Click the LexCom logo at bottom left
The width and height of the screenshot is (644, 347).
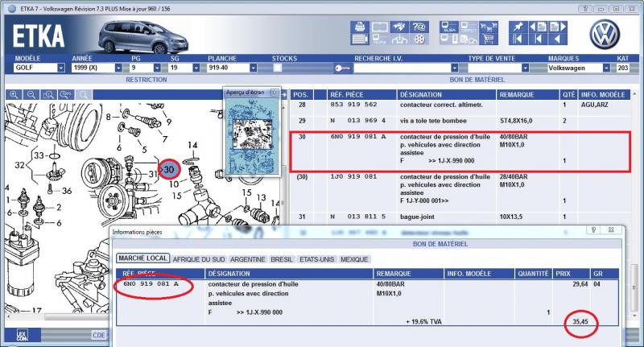coord(23,335)
